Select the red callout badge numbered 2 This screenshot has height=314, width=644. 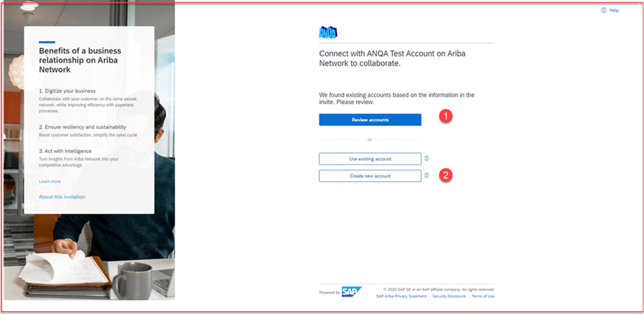(445, 176)
